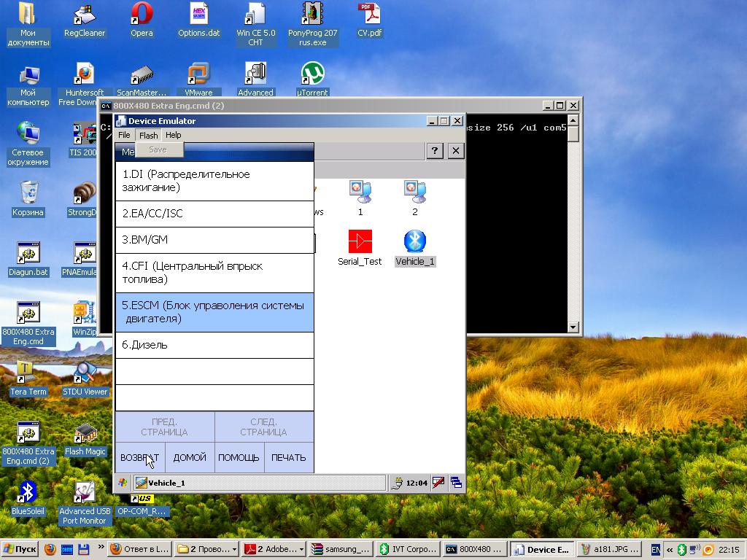Select 4.CFI (Центральный впрыск топлива) entry

point(214,273)
